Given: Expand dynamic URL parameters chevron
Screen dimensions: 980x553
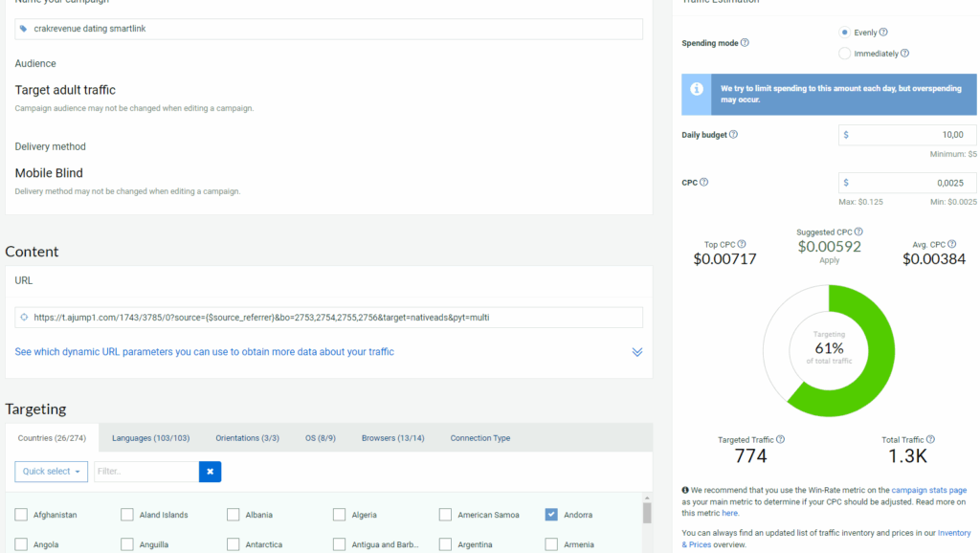Looking at the screenshot, I should coord(636,352).
